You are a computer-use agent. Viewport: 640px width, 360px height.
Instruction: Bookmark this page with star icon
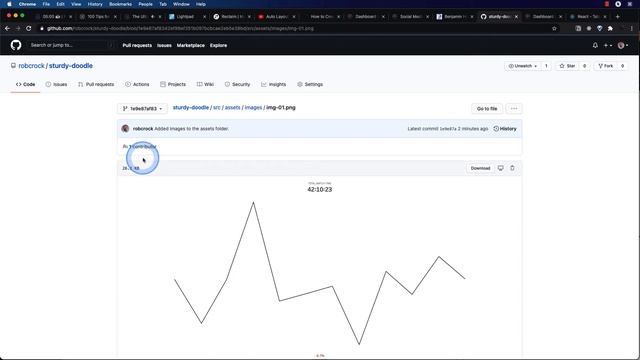point(554,29)
